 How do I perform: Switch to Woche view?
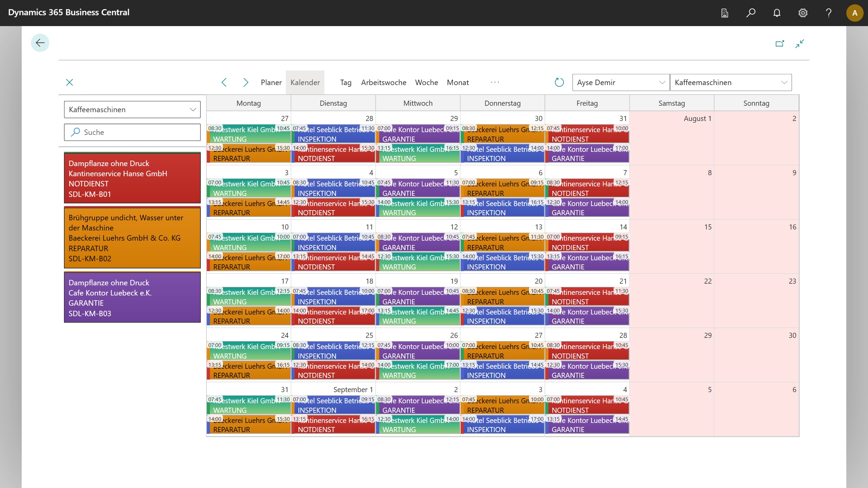427,82
